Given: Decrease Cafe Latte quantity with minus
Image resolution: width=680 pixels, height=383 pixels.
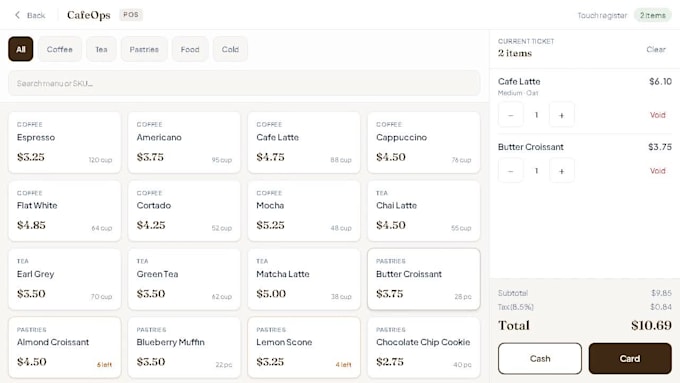Looking at the screenshot, I should click(510, 115).
